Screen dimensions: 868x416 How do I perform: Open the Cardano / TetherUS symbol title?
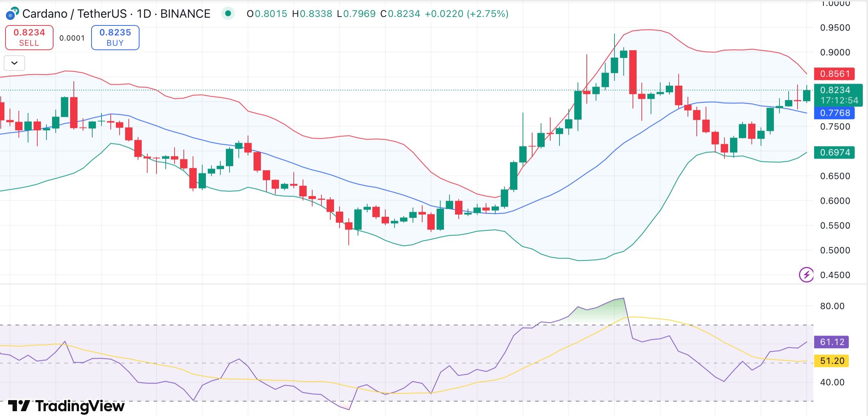(116, 14)
